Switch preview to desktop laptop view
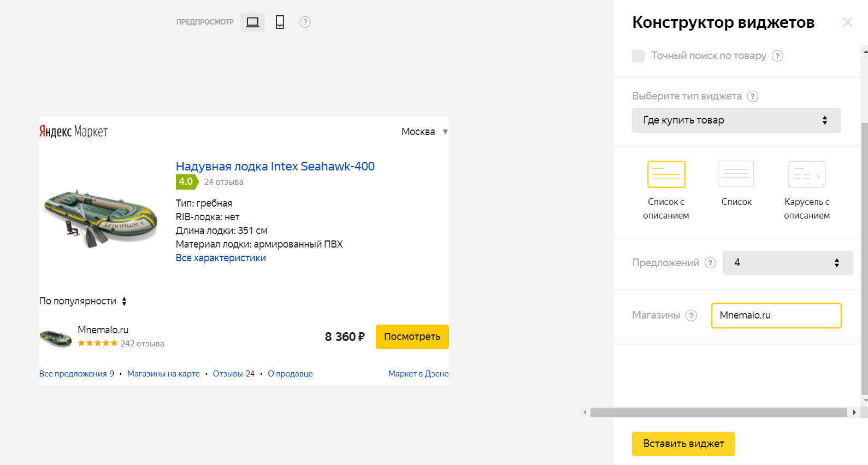The image size is (868, 465). pyautogui.click(x=252, y=22)
